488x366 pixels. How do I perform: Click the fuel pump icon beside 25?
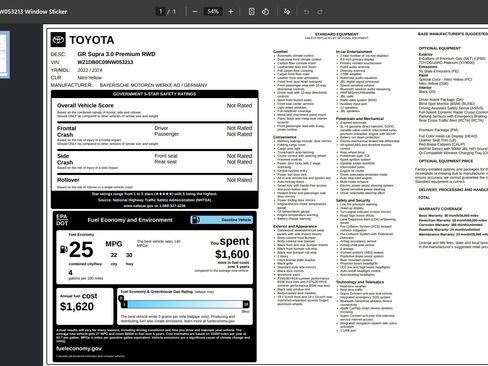tap(64, 249)
